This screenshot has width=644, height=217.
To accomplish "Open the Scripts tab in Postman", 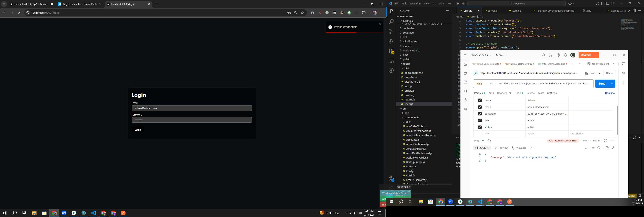I will pos(530,93).
